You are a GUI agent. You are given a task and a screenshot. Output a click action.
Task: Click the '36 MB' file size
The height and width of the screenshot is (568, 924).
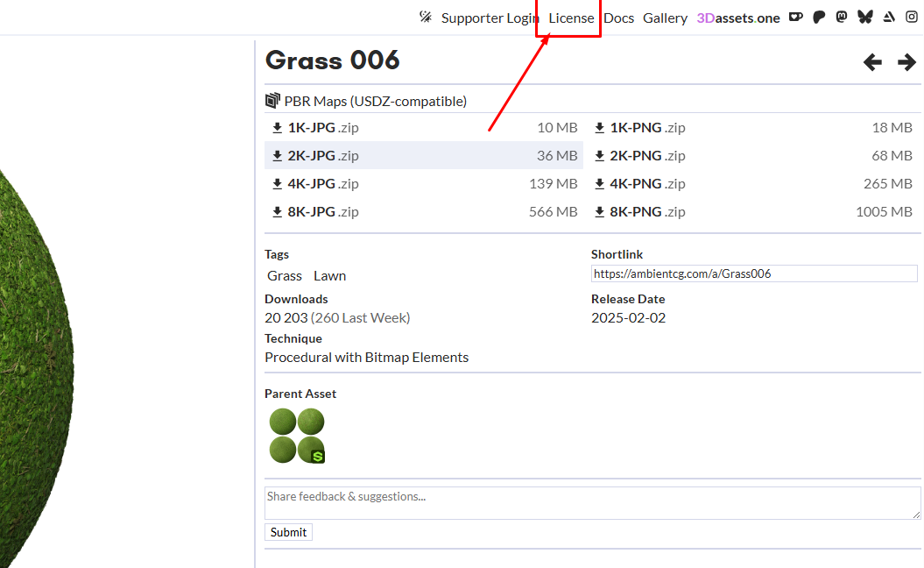557,156
